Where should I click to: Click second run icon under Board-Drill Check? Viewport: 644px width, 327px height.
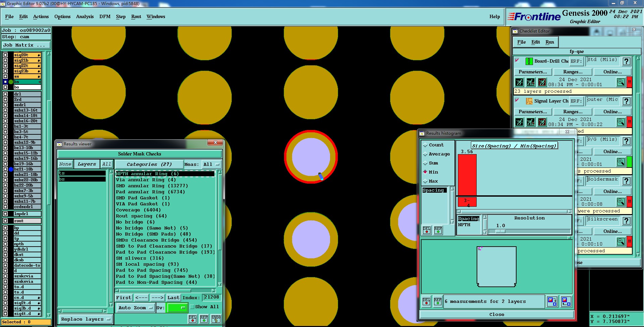pos(531,82)
